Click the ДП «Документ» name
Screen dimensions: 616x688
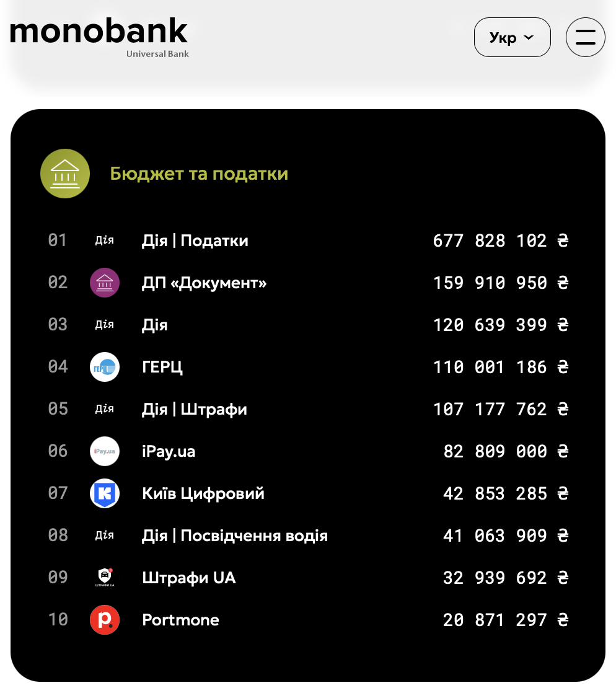tap(204, 283)
